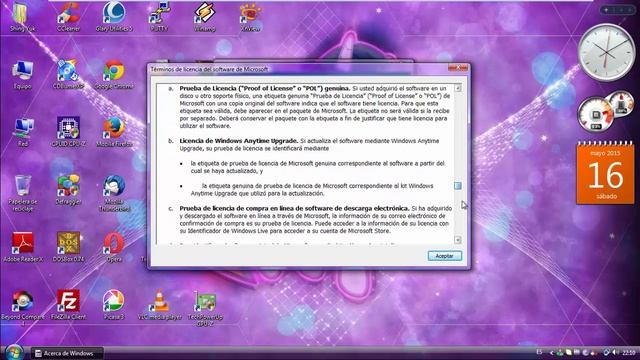This screenshot has height=360, width=640.
Task: Click the CPUID CPU-Z shortcut
Action: coord(68,132)
